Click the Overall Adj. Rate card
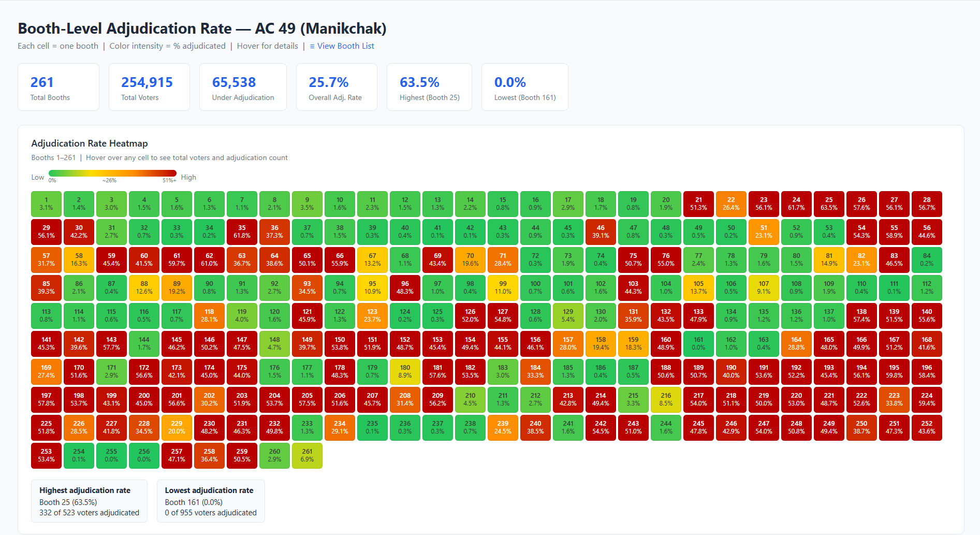Image resolution: width=980 pixels, height=535 pixels. pos(337,87)
